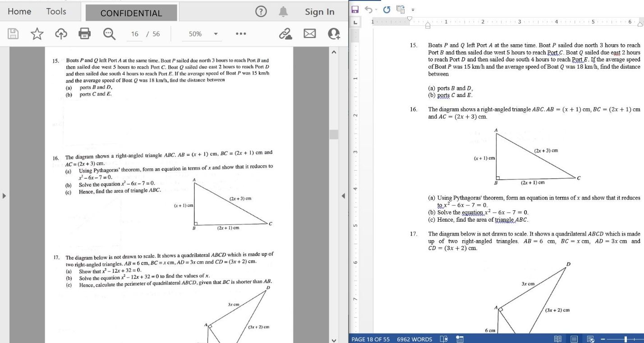Click the Sign In button
The image size is (644, 343).
coord(320,12)
